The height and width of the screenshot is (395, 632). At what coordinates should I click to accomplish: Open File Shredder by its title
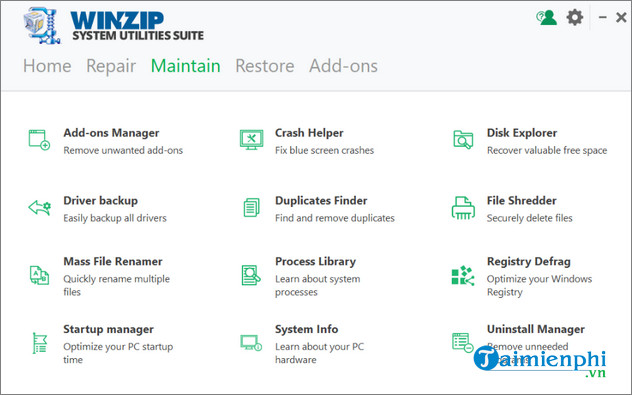click(522, 200)
